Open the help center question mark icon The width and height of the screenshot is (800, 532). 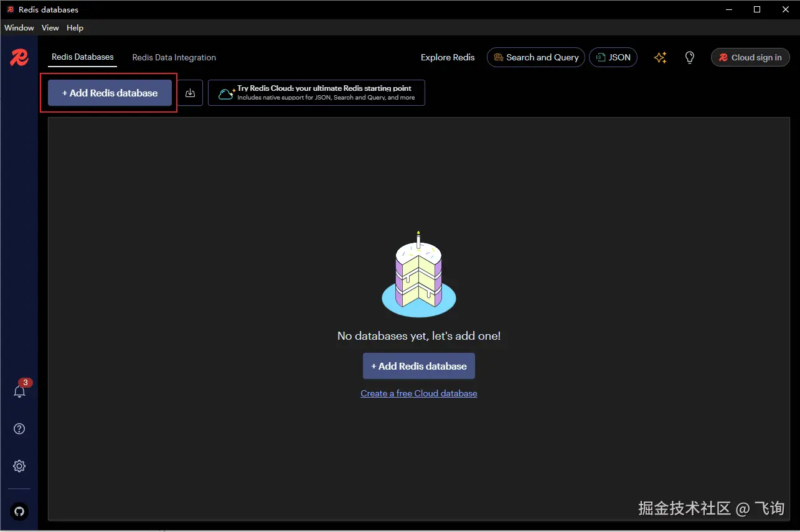(19, 429)
